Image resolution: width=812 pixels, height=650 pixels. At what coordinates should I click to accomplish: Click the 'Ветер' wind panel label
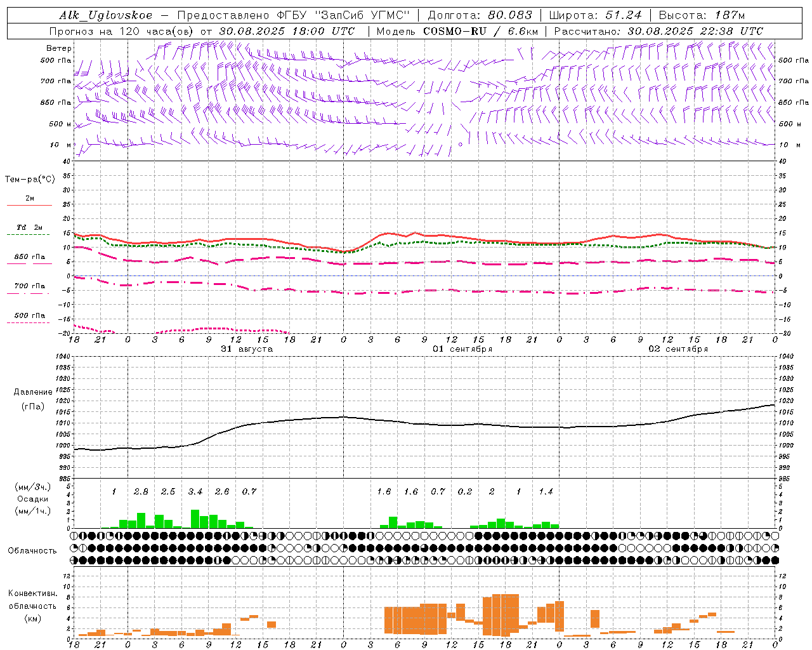click(59, 48)
